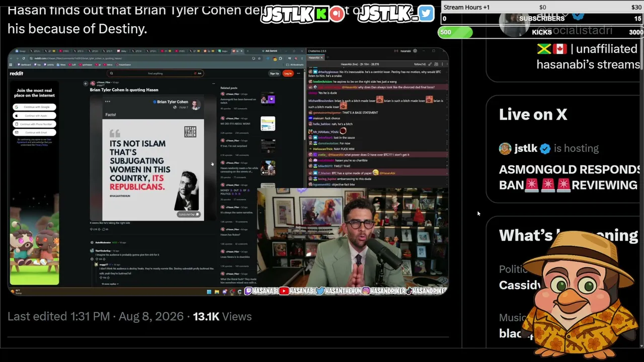Click the post view count '13.1K Views'
This screenshot has height=362, width=644.
coord(222,316)
